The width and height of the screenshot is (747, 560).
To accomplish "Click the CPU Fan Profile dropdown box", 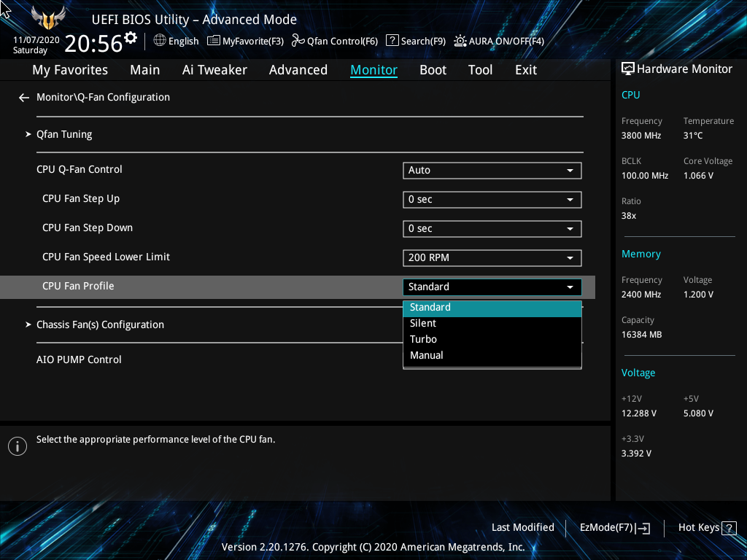I will (492, 287).
